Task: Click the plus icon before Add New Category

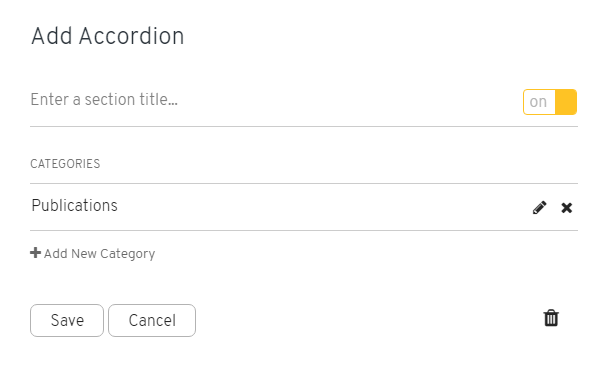Action: 35,253
